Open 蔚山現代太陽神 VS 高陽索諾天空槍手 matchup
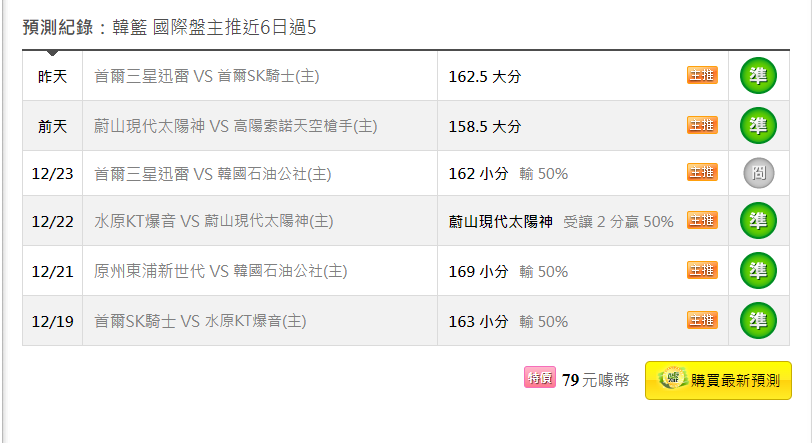 [236, 126]
